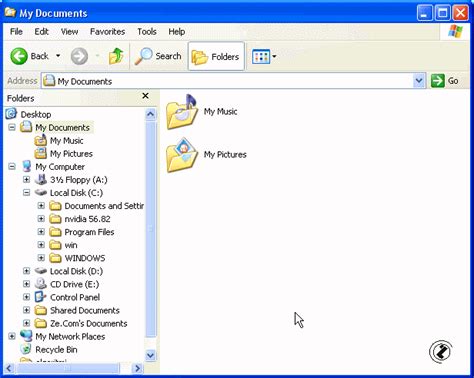Screen dimensions: 474x378
Task: Select the Program Files folder icon
Action: tap(55, 232)
